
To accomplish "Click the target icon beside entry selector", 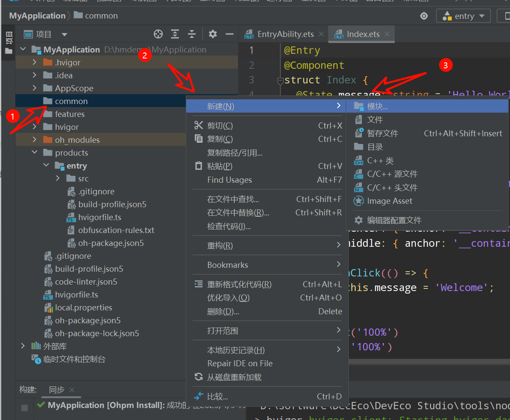I will pos(424,16).
